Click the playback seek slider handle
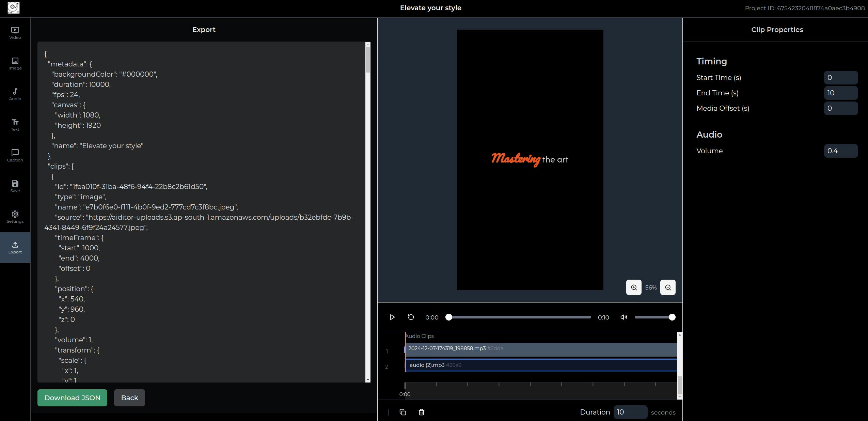 (449, 317)
